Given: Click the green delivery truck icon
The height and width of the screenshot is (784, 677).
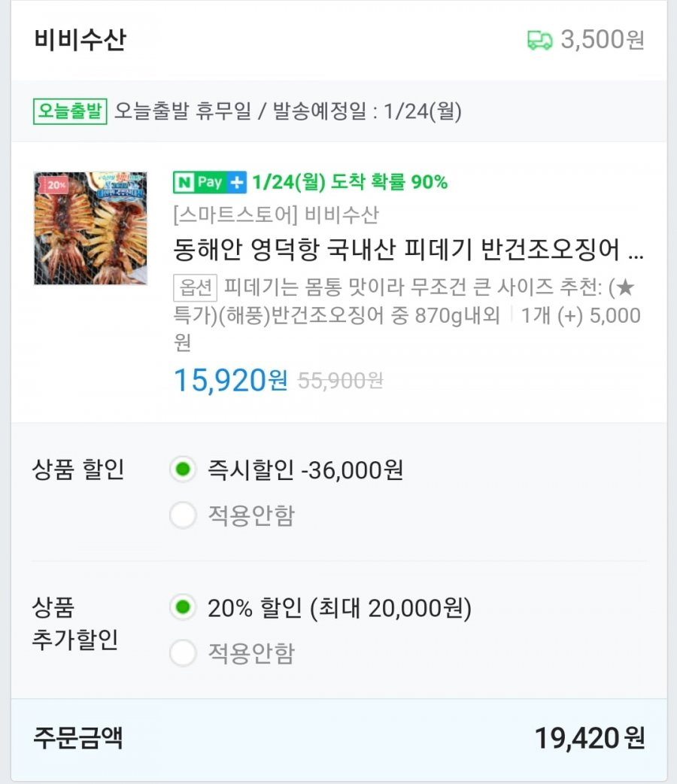Looking at the screenshot, I should pos(540,40).
